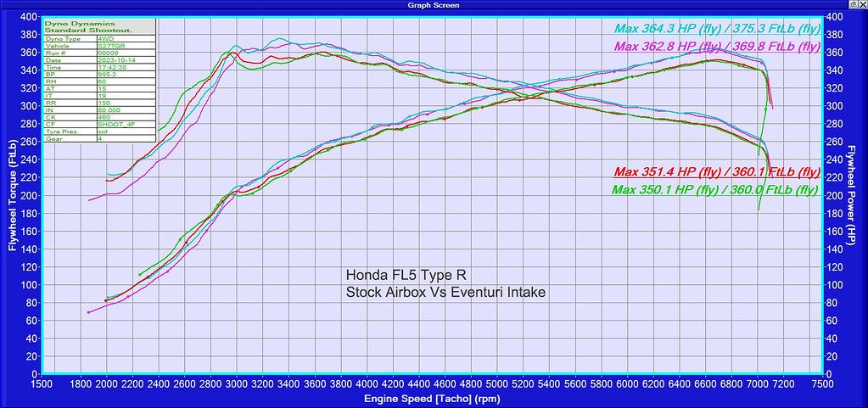Image resolution: width=868 pixels, height=408 pixels.
Task: Click the 1500 rpm axis tick label
Action: click(x=42, y=383)
